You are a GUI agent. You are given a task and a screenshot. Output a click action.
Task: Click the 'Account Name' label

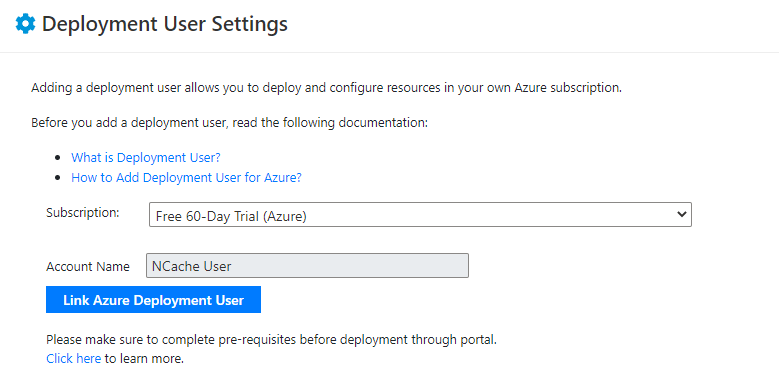[x=88, y=266]
